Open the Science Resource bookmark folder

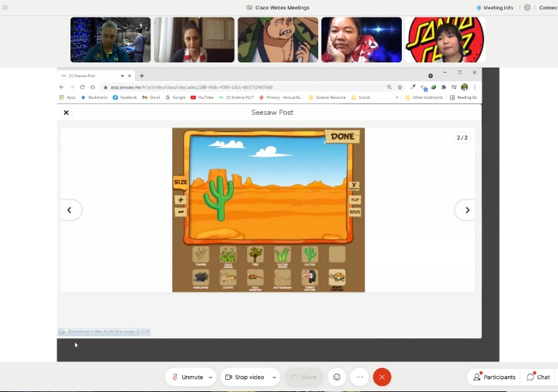click(327, 97)
